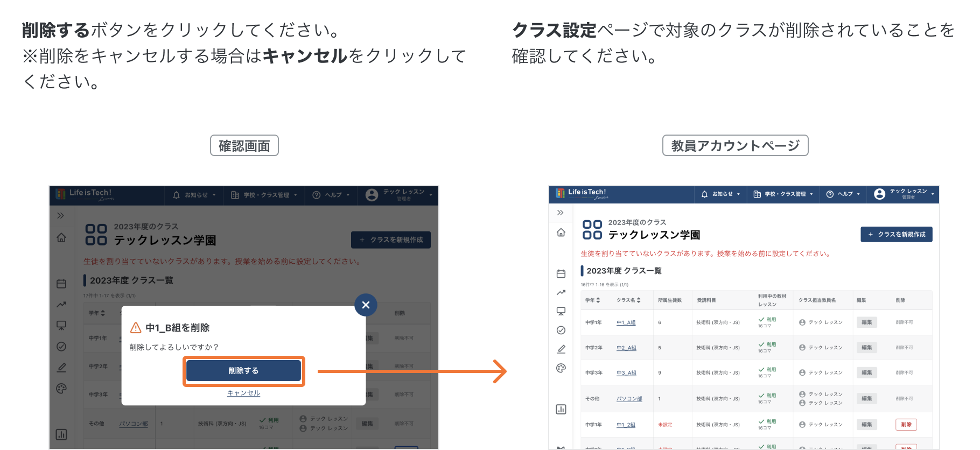Click the trend line icon in the right sidebar

point(561,292)
